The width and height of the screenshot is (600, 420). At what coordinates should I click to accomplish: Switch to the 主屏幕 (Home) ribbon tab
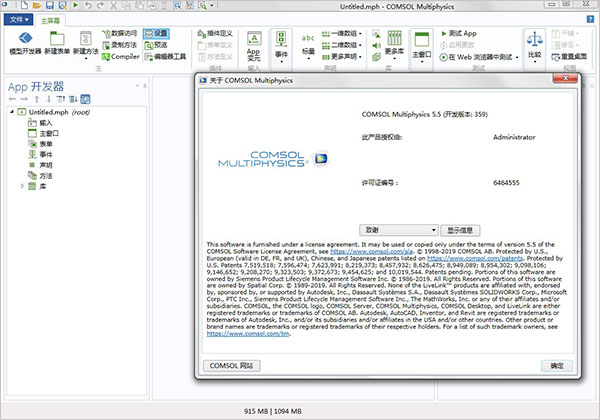coord(50,20)
